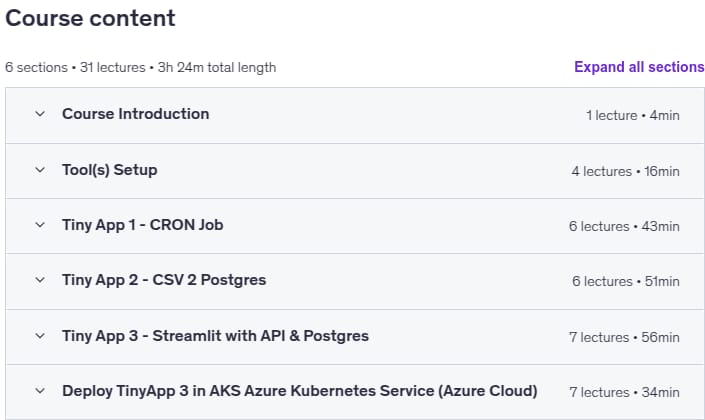
Task: Select the Course Introduction section title
Action: [x=135, y=114]
